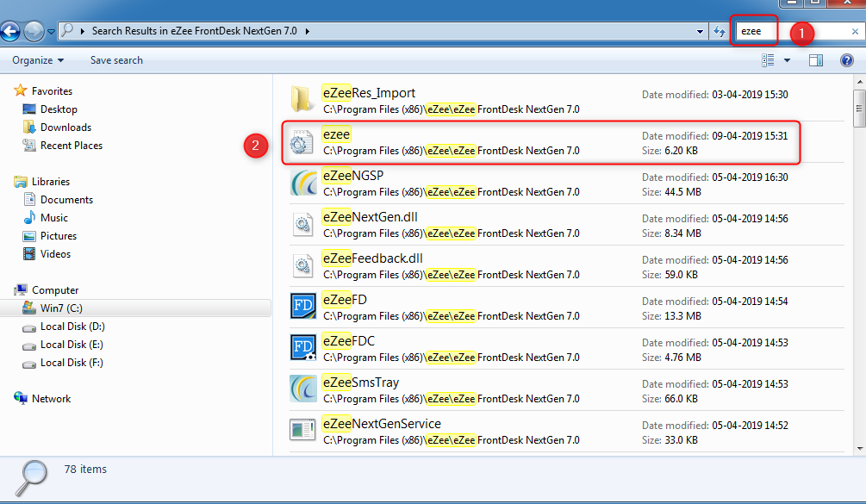866x504 pixels.
Task: Click the vertical scrollbar thumb
Action: tap(859, 108)
